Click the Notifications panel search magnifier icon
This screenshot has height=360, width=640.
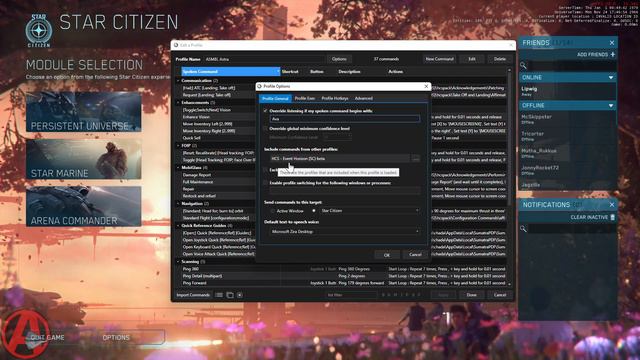523,229
